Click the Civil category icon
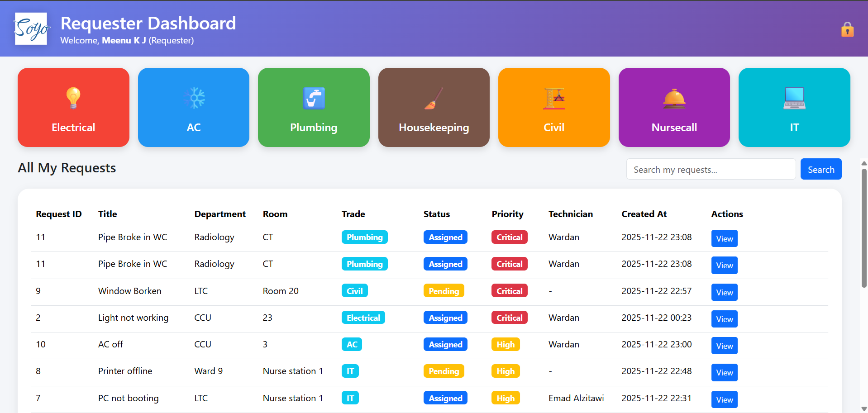 tap(553, 99)
